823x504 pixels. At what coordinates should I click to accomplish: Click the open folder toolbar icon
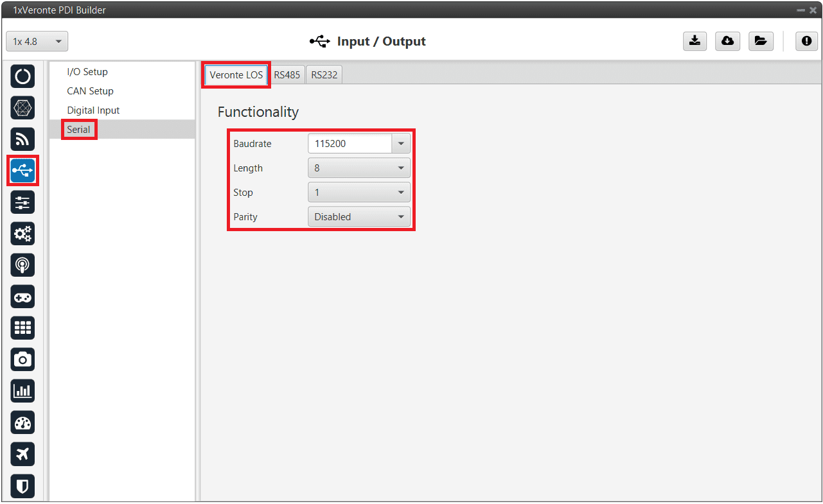click(761, 41)
